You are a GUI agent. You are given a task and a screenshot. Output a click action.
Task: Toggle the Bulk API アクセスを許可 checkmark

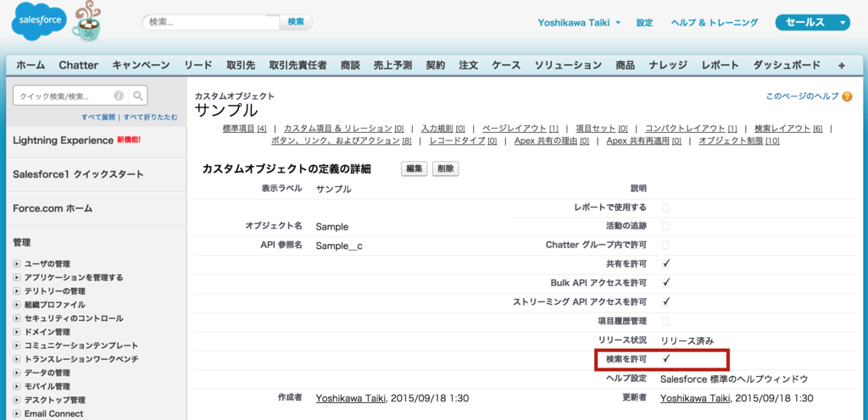point(666,282)
